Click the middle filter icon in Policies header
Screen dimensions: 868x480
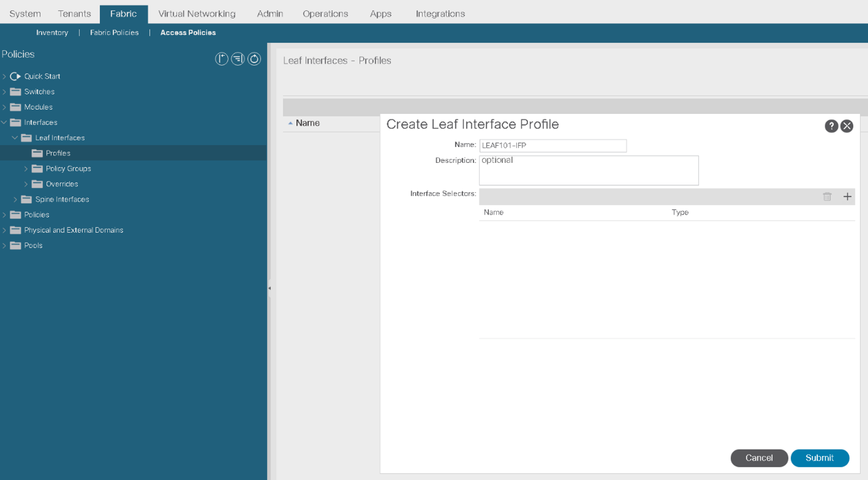pyautogui.click(x=238, y=59)
